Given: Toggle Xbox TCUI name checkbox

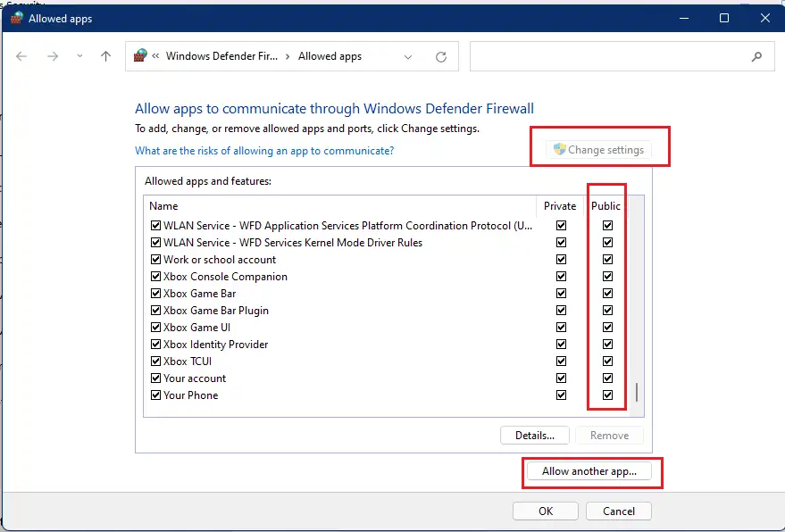Looking at the screenshot, I should tap(155, 362).
